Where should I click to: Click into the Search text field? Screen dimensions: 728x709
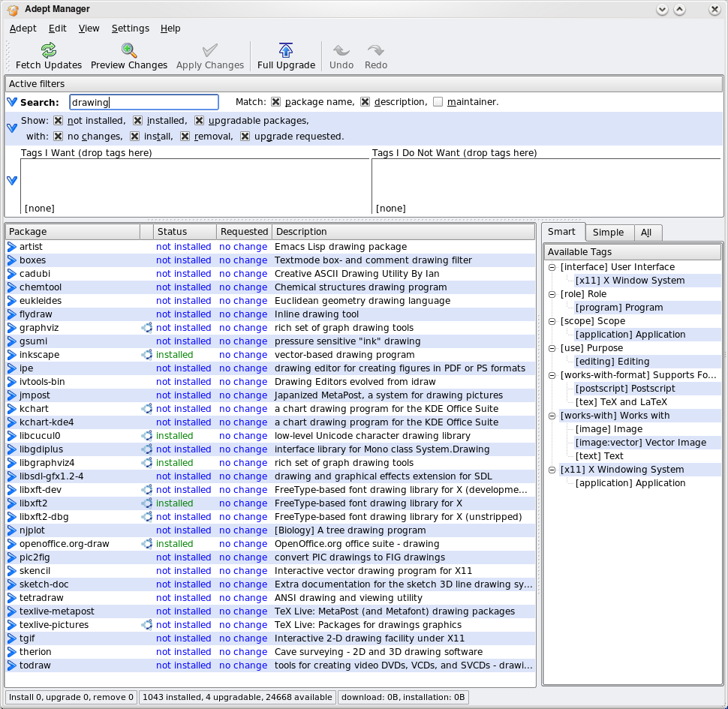tap(144, 102)
